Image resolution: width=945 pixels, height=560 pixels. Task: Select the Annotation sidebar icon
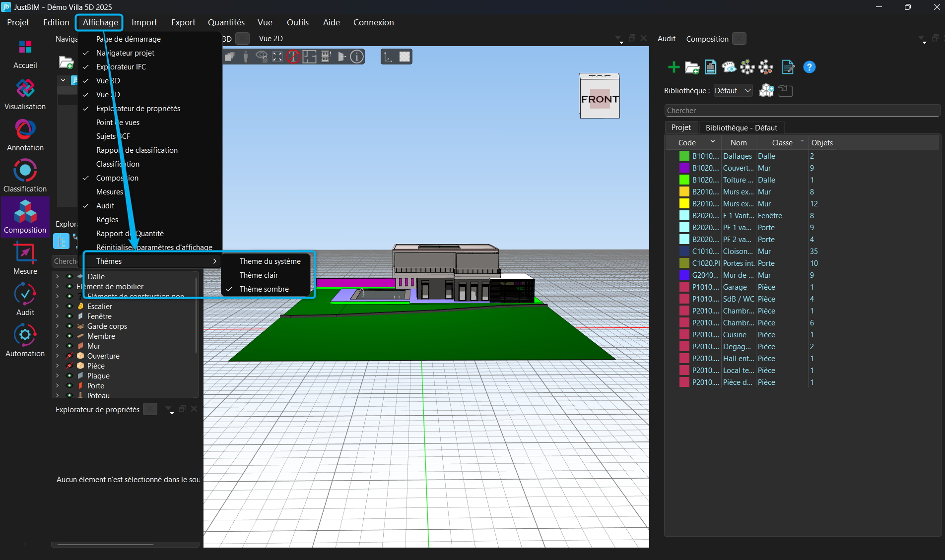pyautogui.click(x=25, y=130)
